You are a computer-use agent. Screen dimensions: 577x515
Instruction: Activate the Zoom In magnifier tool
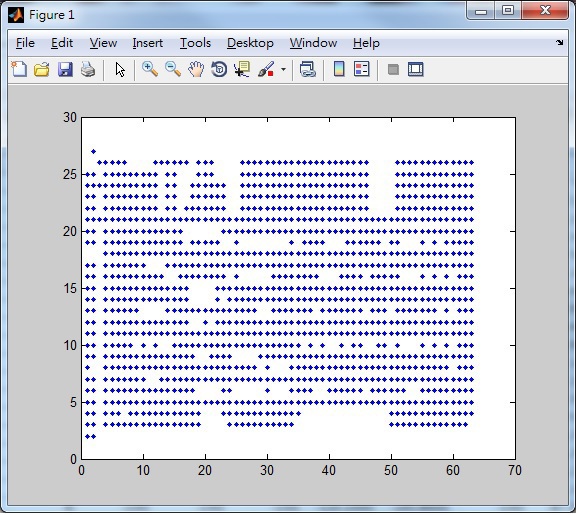click(150, 69)
